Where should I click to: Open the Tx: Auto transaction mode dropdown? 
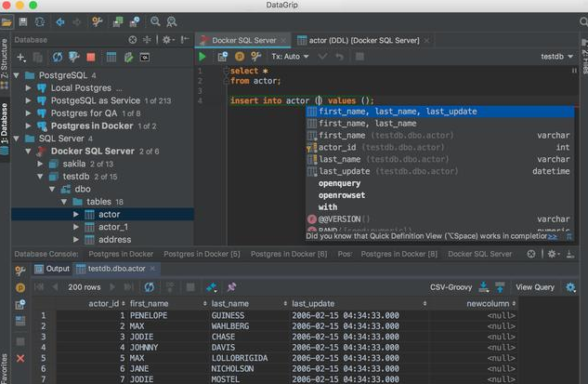click(290, 57)
